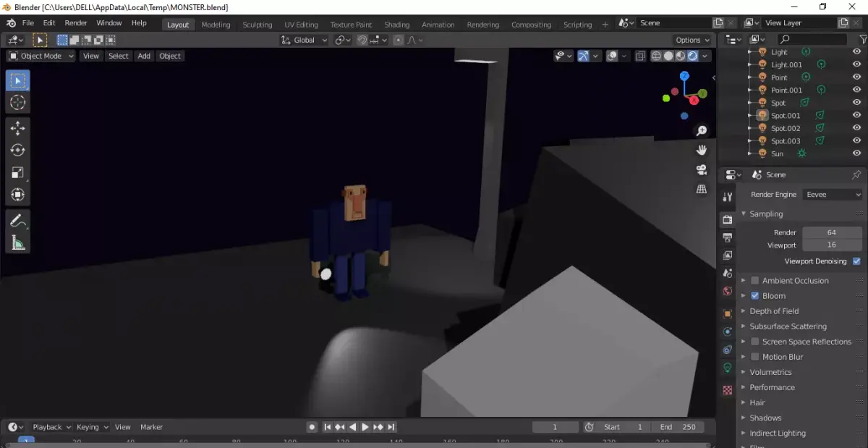868x448 pixels.
Task: Open the Render Engine Eevee dropdown
Action: (x=833, y=195)
